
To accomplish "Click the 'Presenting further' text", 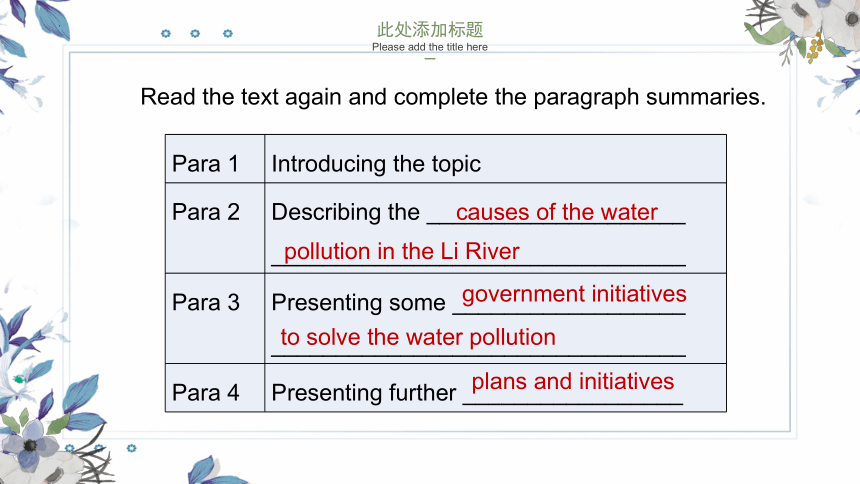I will 364,393.
